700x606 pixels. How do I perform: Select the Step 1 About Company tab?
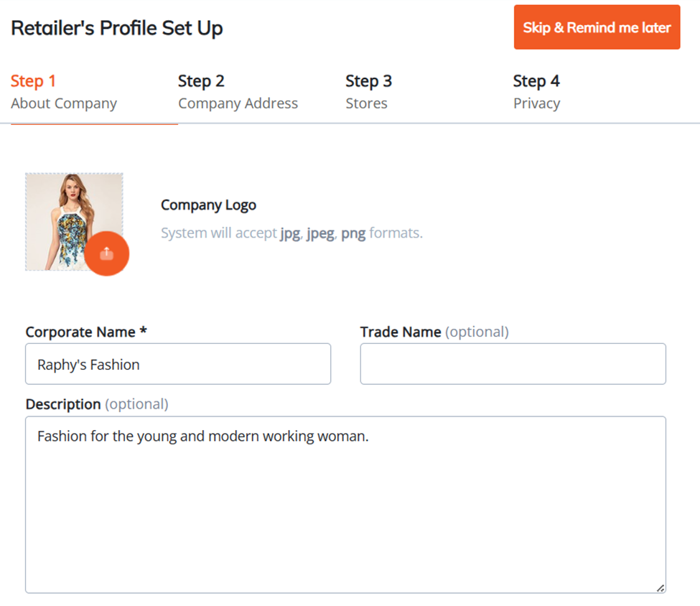(64, 92)
